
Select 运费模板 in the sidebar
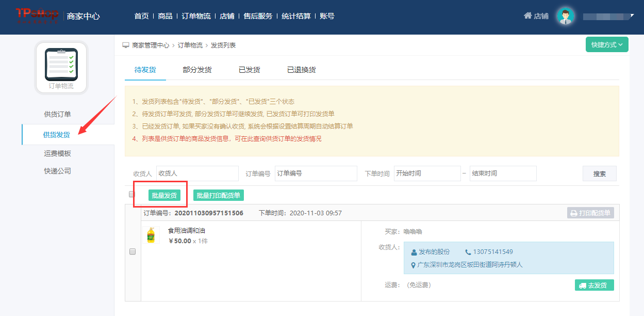57,153
